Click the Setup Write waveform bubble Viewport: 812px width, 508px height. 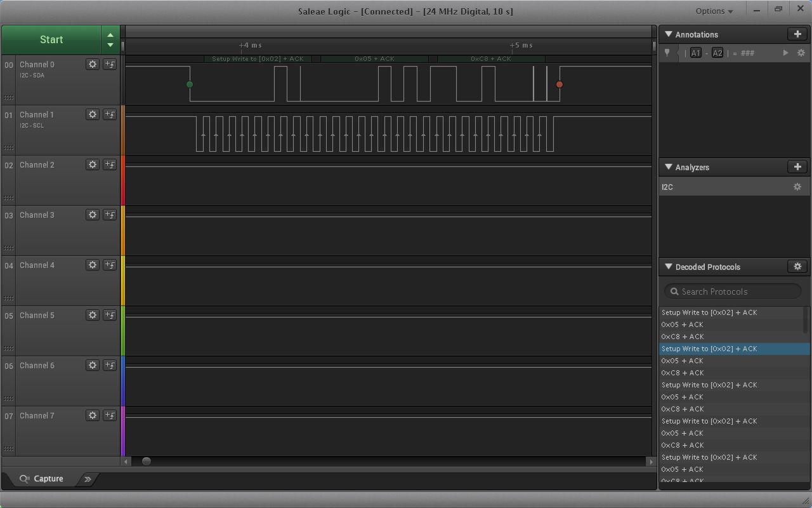[x=258, y=59]
